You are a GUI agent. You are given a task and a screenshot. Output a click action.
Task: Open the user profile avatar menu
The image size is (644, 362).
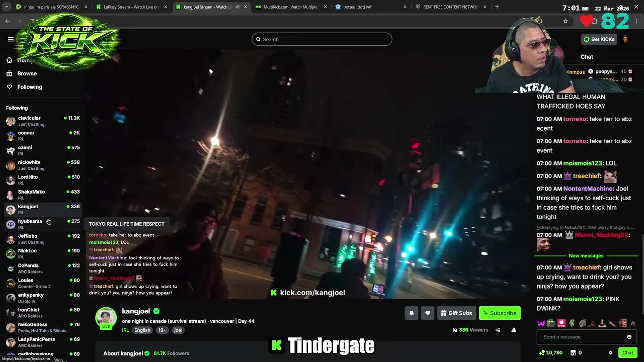[625, 39]
